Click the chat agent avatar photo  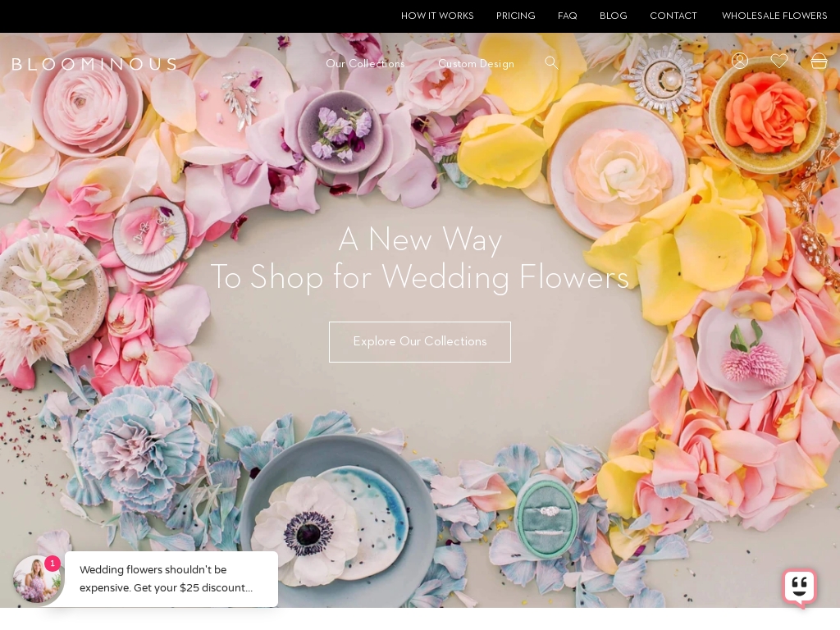[38, 579]
